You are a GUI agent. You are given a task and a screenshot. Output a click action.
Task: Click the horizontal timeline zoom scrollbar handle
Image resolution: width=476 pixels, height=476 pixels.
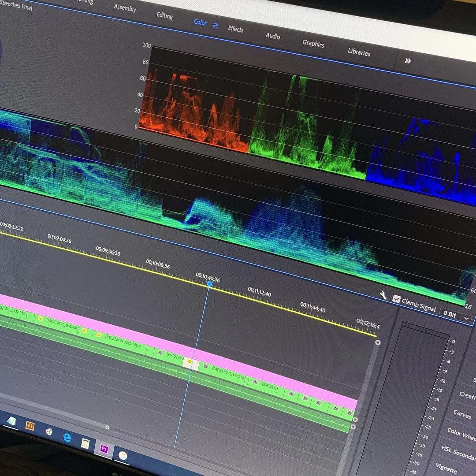point(107,427)
